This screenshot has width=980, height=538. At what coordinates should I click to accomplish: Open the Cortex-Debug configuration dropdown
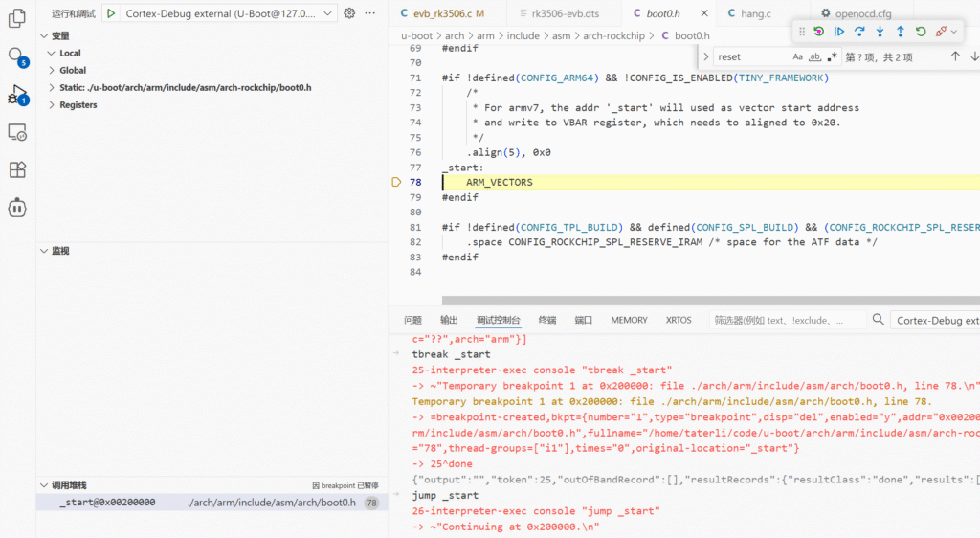click(228, 13)
